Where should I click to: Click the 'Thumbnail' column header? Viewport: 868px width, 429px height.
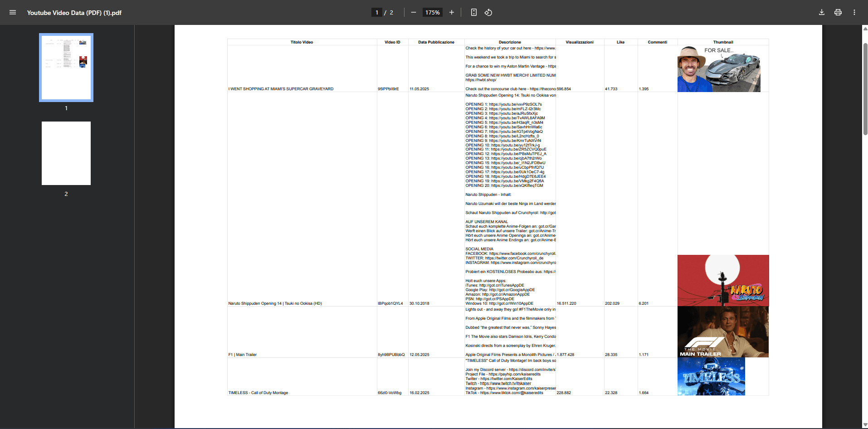point(723,42)
